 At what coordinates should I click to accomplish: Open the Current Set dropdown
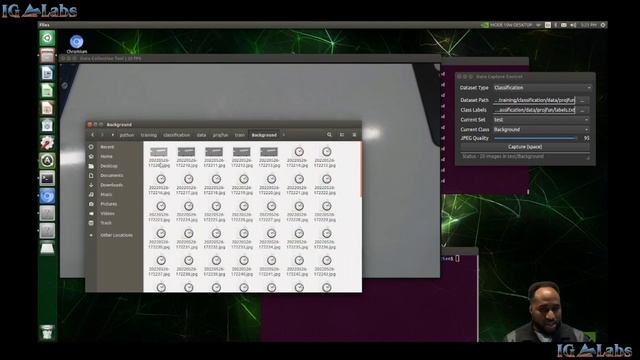(542, 120)
